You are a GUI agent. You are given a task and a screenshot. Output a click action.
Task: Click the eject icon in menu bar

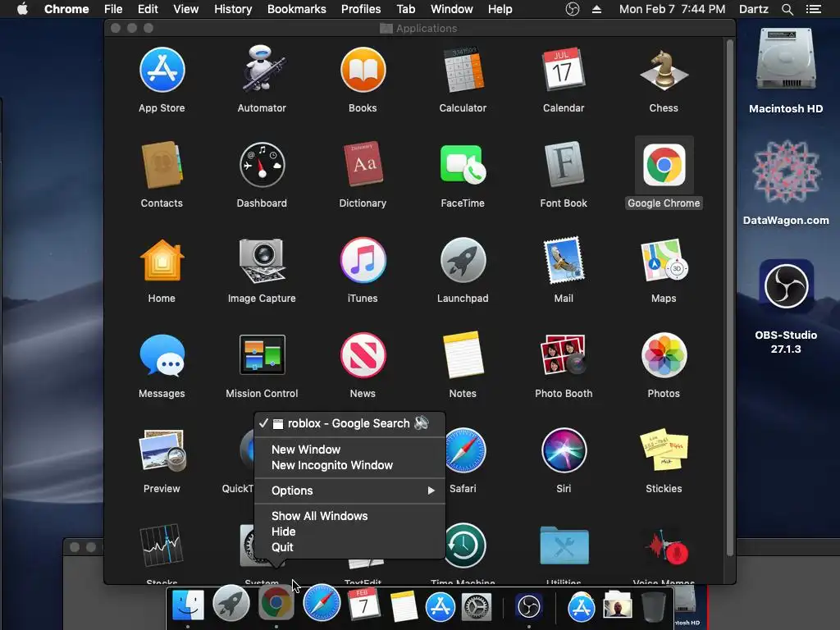click(597, 9)
